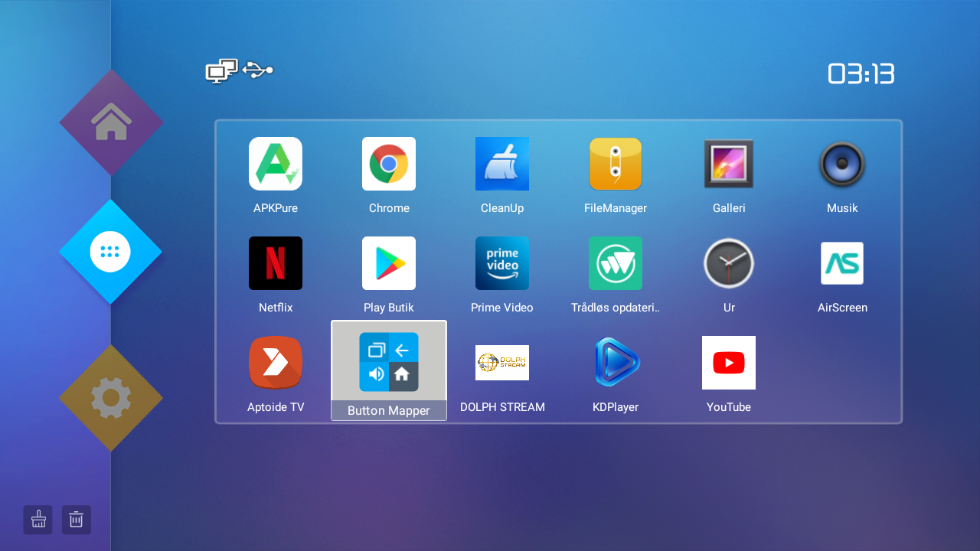Screen dimensions: 980x551
Task: Launch the Musik player
Action: pos(842,164)
